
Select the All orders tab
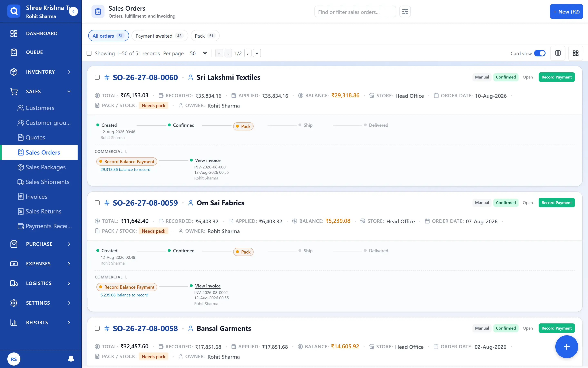108,36
